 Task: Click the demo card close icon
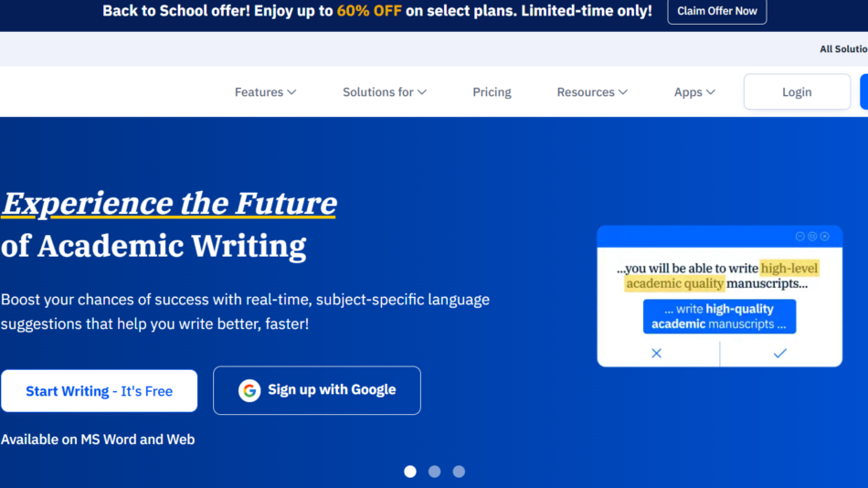coord(824,237)
